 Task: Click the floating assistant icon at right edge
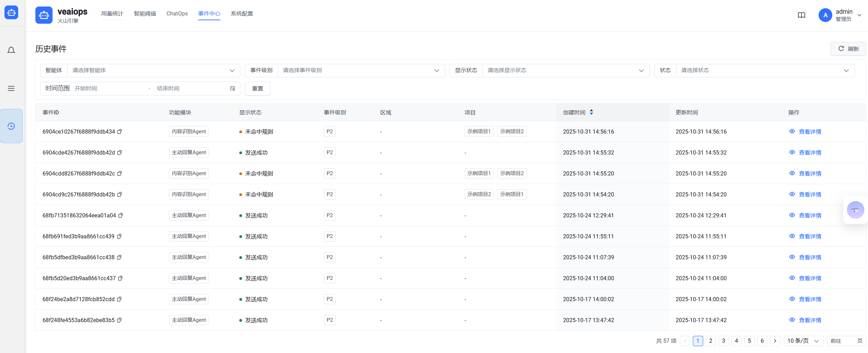(855, 210)
